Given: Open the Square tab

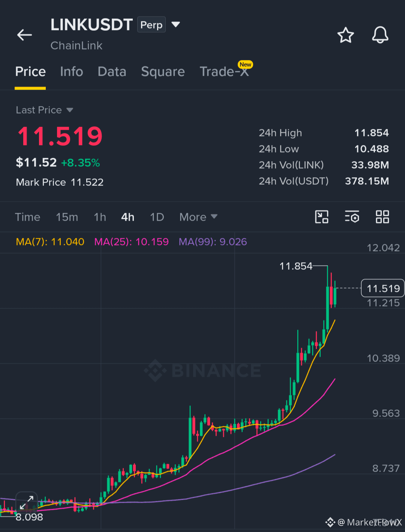Looking at the screenshot, I should [163, 72].
